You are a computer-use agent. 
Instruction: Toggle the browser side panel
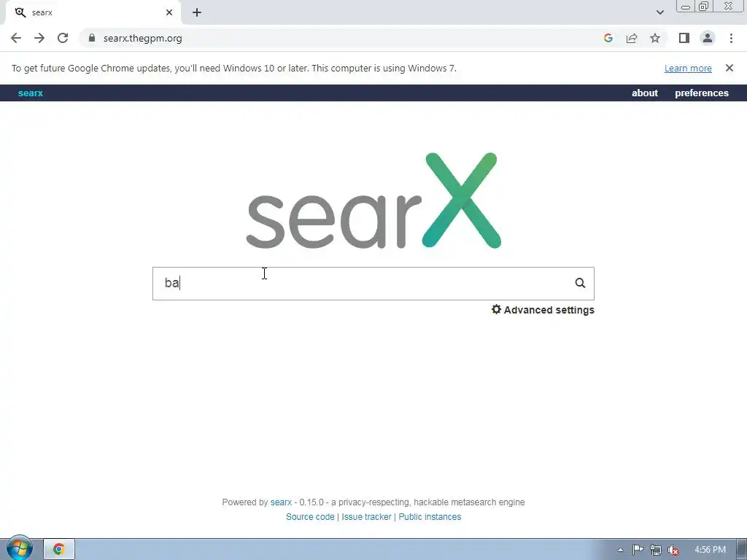click(684, 38)
